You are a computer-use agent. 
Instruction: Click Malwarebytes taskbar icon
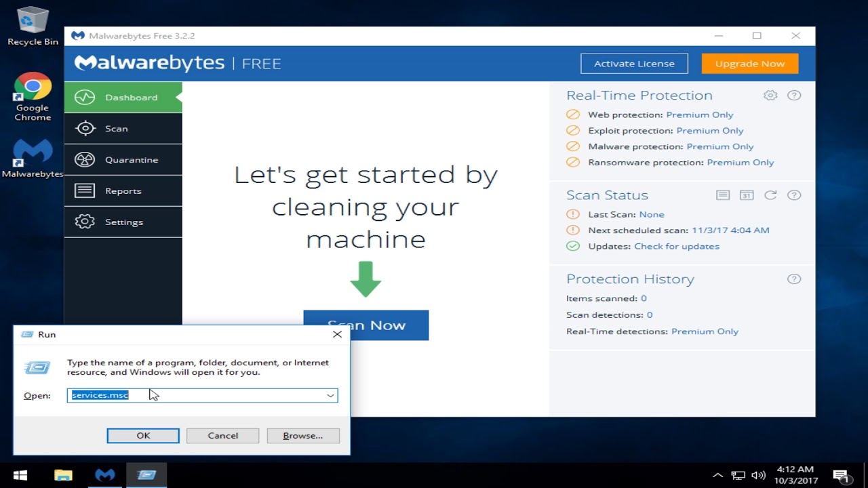click(105, 475)
